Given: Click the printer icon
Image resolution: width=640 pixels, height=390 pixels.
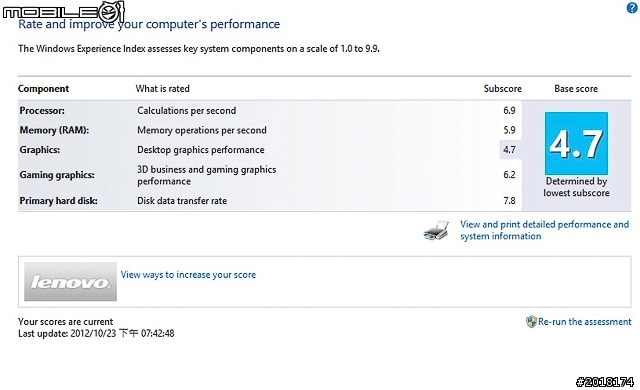Looking at the screenshot, I should [436, 230].
